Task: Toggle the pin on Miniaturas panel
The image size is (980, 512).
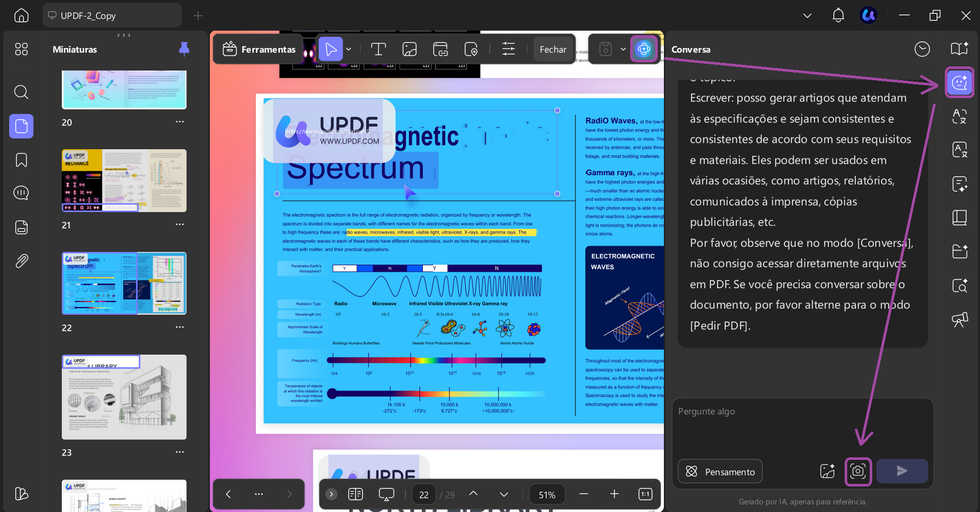Action: click(x=184, y=49)
